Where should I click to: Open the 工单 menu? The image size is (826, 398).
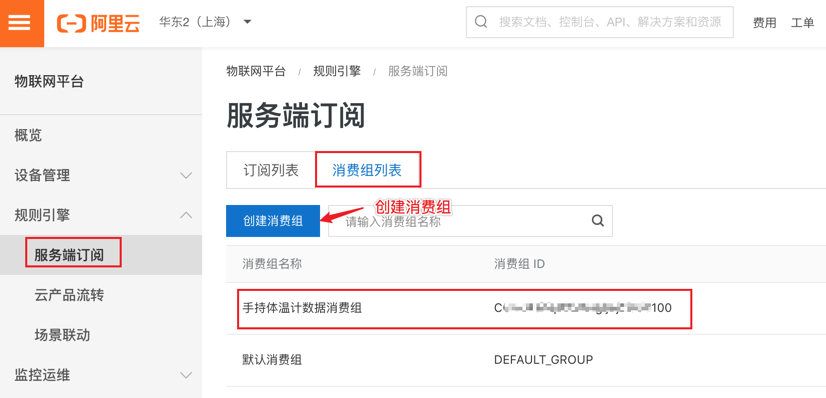point(802,23)
